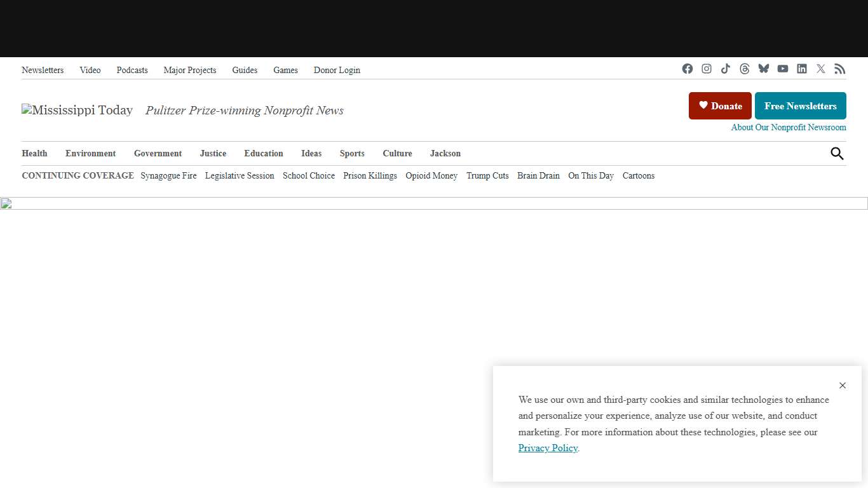The image size is (868, 488).
Task: Open the Threads social icon
Action: point(745,69)
